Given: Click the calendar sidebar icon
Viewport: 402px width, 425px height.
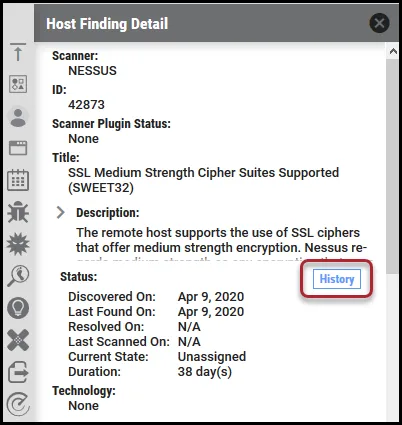Looking at the screenshot, I should [18, 180].
